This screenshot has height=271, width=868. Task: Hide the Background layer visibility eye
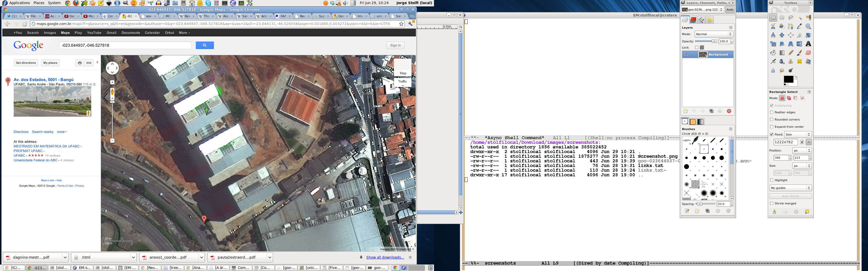tap(686, 54)
